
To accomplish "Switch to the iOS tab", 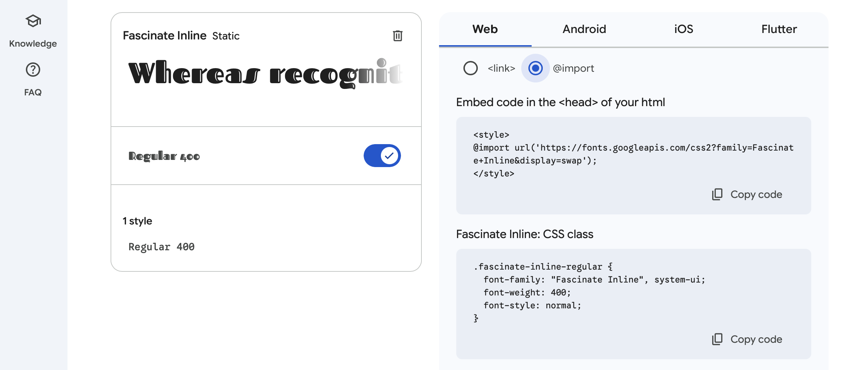I will click(683, 29).
